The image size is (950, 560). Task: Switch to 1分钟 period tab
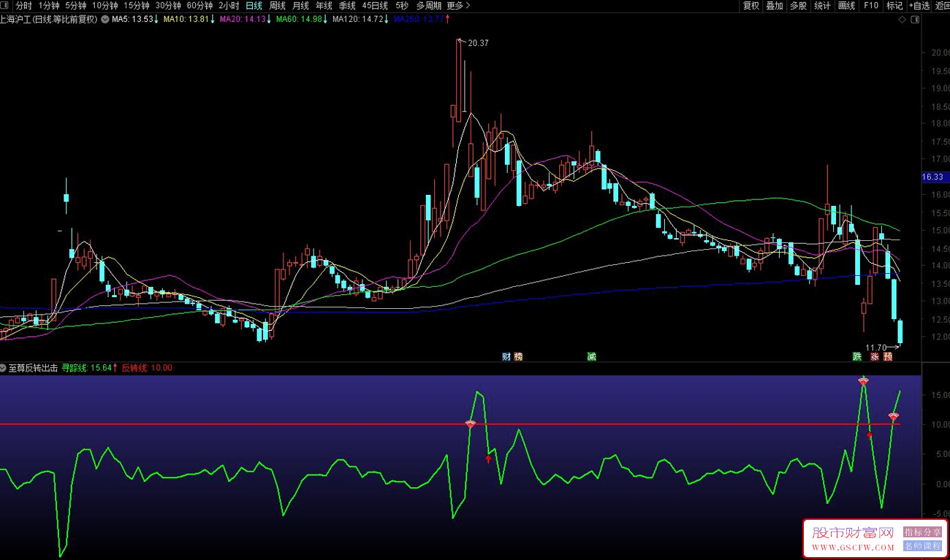tap(48, 5)
